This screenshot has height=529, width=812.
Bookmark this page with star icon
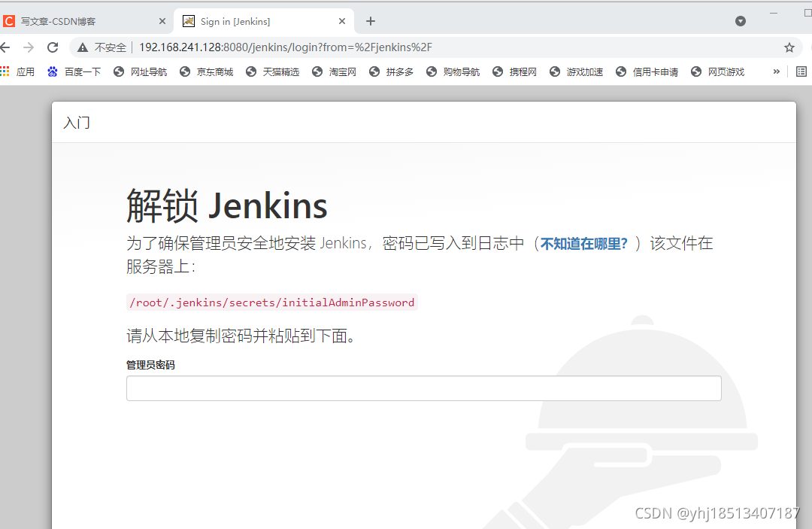pos(789,47)
